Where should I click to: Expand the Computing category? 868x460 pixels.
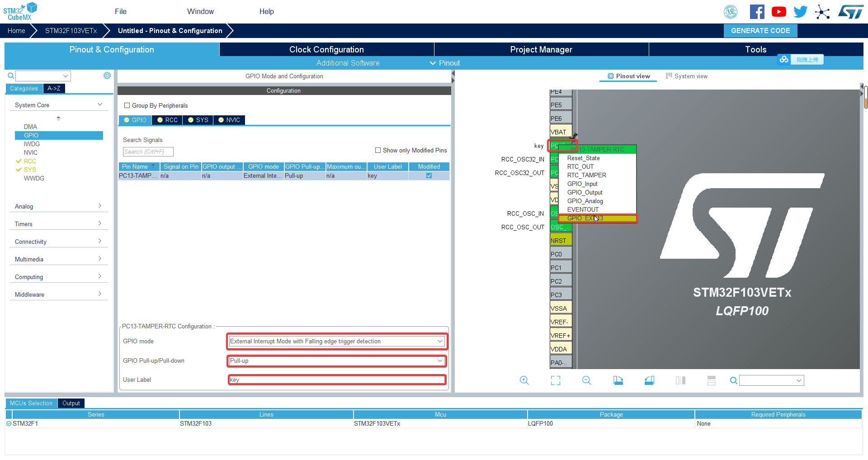coord(100,276)
